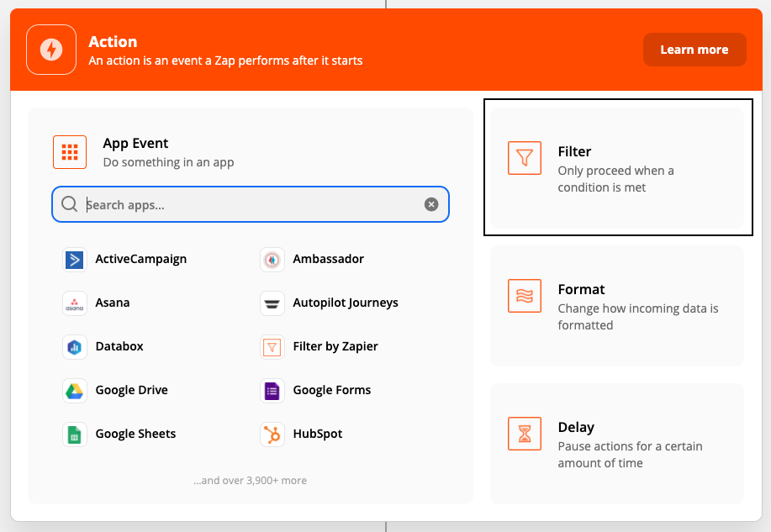Image resolution: width=771 pixels, height=532 pixels.
Task: Click the HubSpot app icon
Action: pyautogui.click(x=272, y=435)
